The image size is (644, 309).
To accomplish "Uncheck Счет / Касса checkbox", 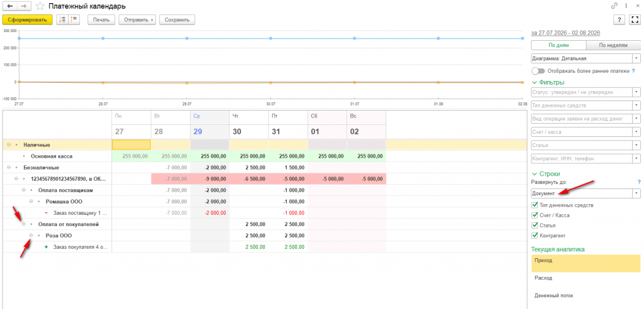I will click(x=535, y=215).
